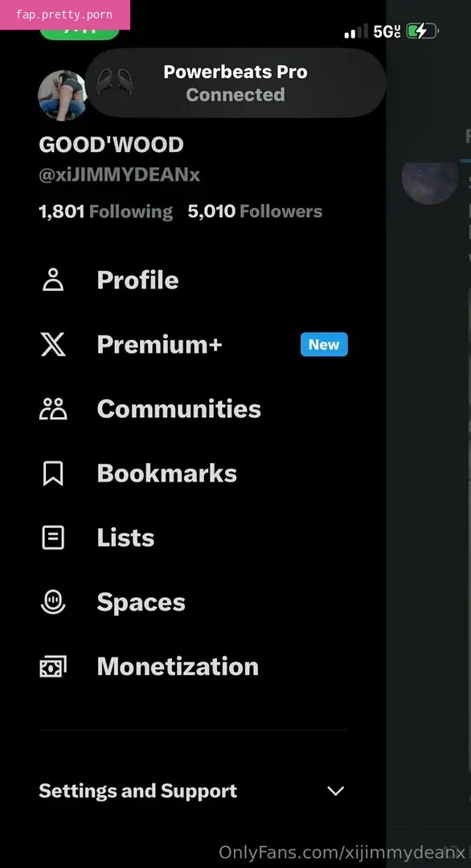The width and height of the screenshot is (471, 868).
Task: Open the Monetization cash icon
Action: (x=53, y=666)
